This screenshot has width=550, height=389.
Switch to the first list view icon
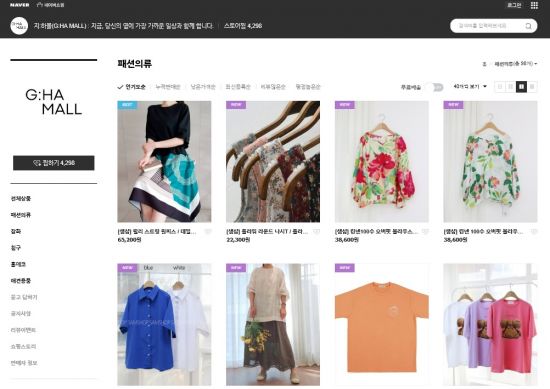coord(500,86)
